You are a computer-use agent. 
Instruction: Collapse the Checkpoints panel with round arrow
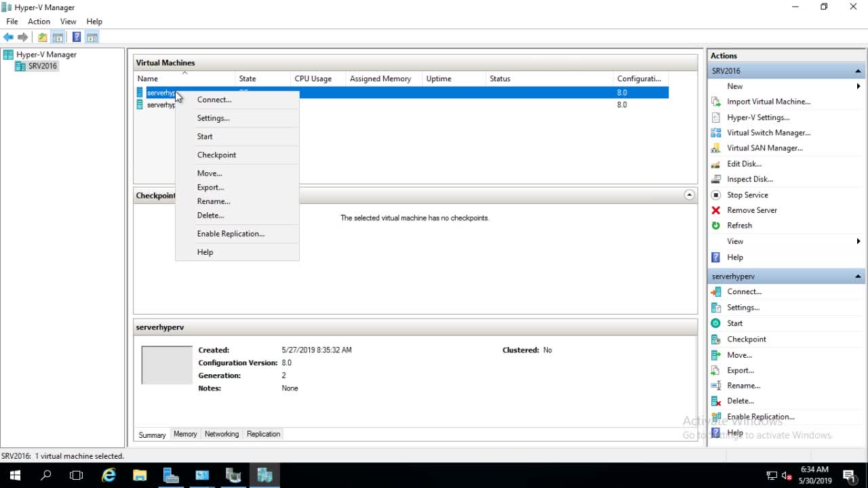pos(689,195)
